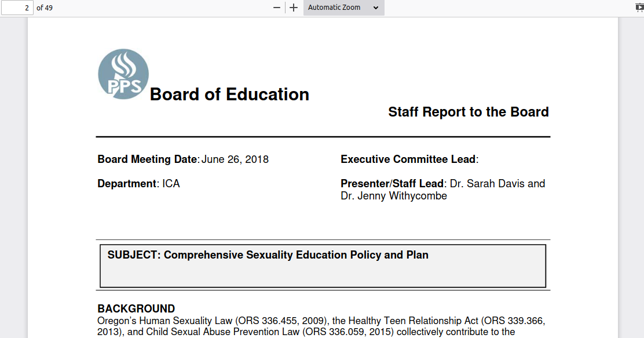644x338 pixels.
Task: Click the name 'Dr. Jenny Withycombe'
Action: tap(393, 196)
